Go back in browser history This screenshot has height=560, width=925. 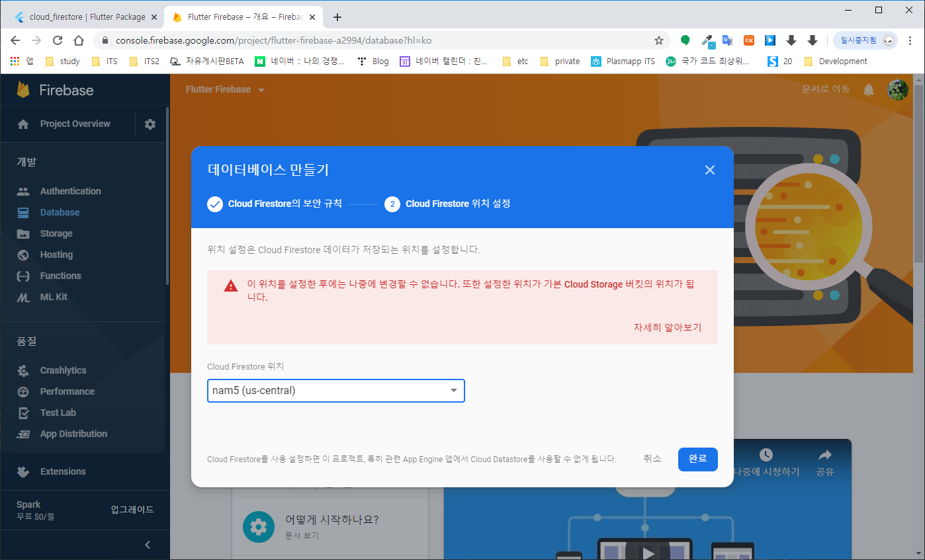pos(15,40)
